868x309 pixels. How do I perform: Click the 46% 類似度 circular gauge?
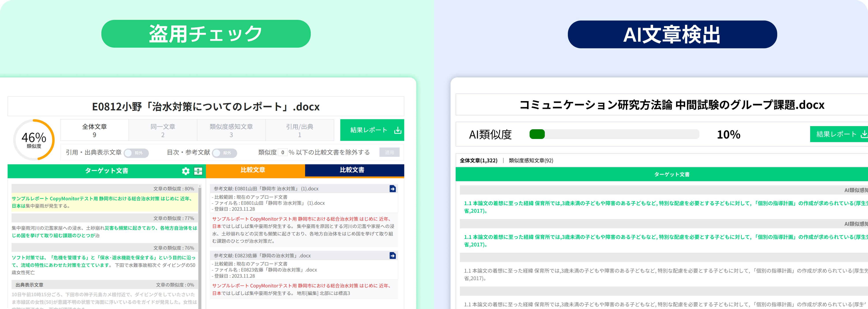pyautogui.click(x=34, y=140)
